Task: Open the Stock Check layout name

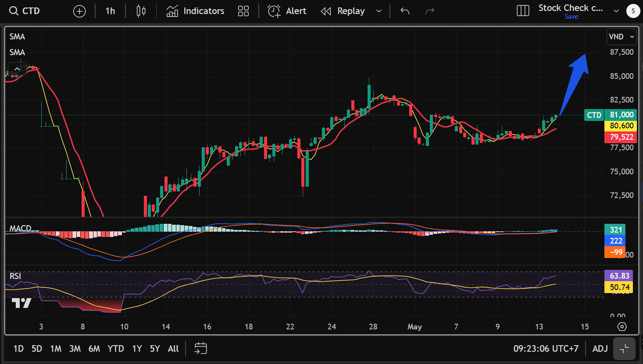Action: (x=571, y=8)
